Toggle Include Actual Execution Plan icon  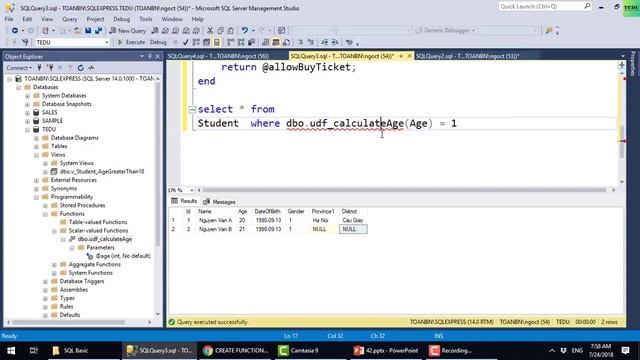coord(231,42)
